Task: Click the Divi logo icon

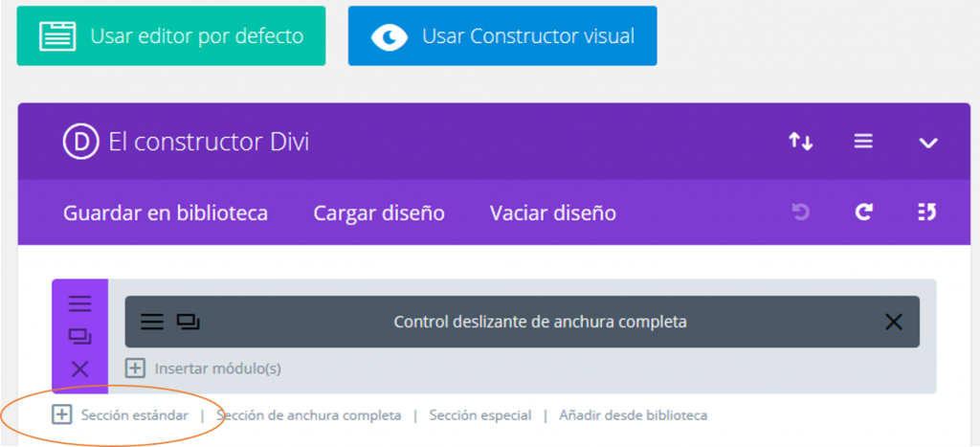Action: [x=80, y=142]
